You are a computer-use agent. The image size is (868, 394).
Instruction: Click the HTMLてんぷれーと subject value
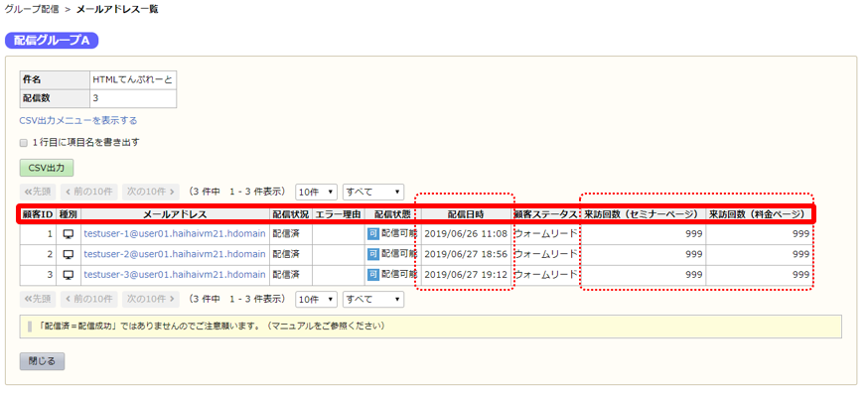pyautogui.click(x=132, y=79)
